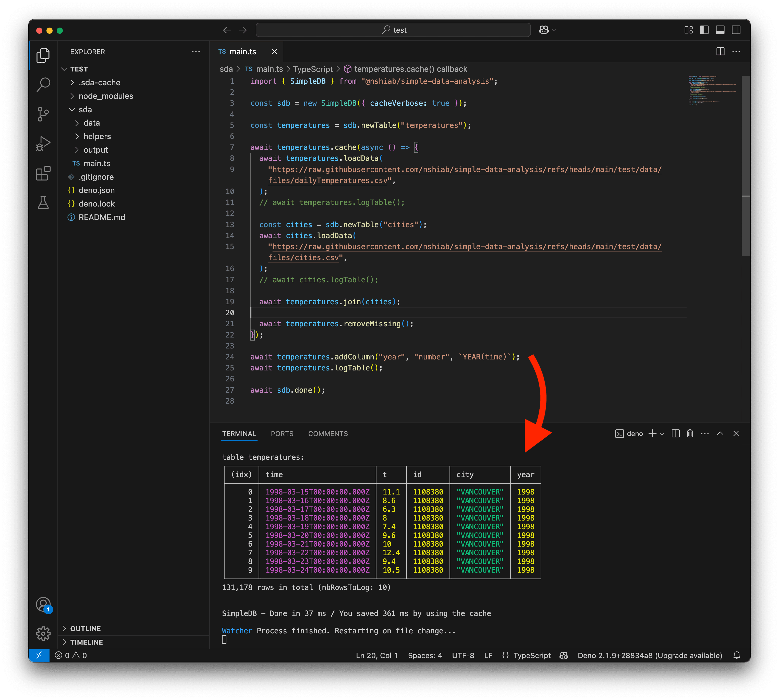Expand the .sda-cache folder
Screen dimensions: 779x700
(133, 82)
